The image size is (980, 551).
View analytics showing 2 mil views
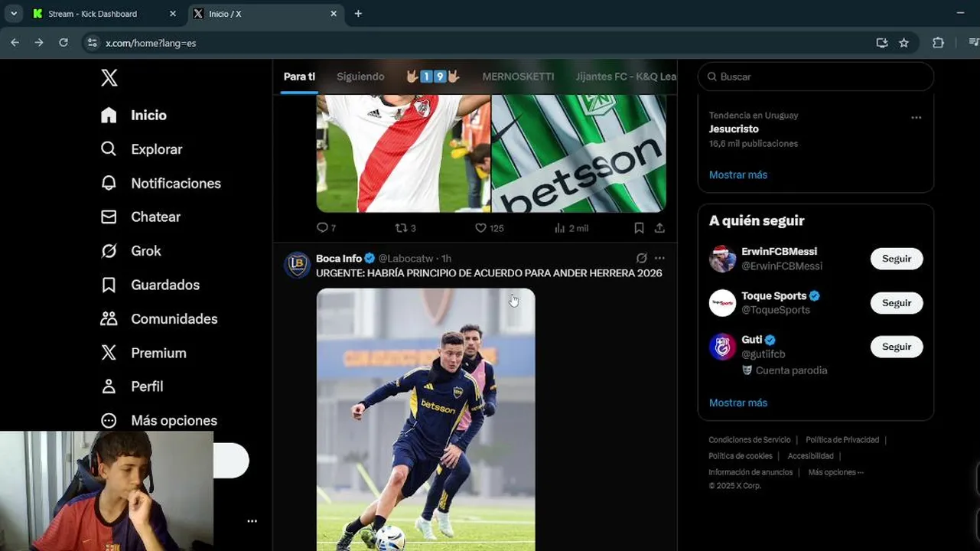tap(571, 228)
